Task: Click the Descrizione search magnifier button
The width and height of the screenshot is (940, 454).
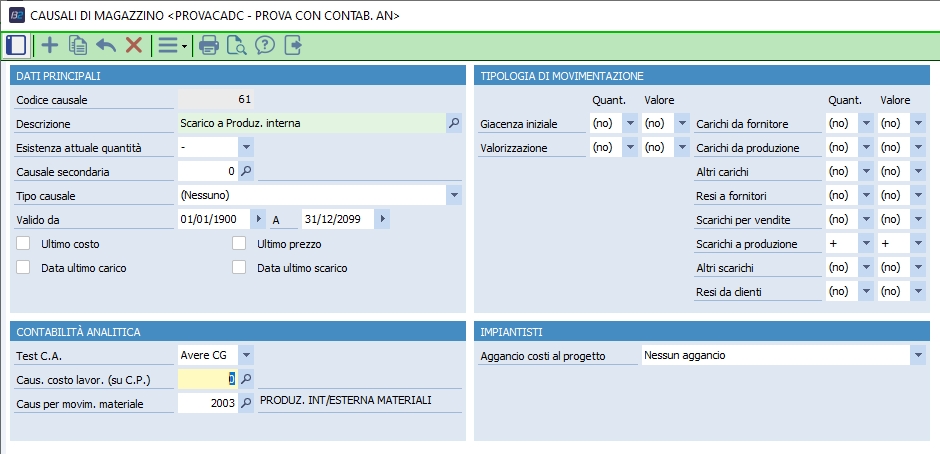Action: point(453,124)
